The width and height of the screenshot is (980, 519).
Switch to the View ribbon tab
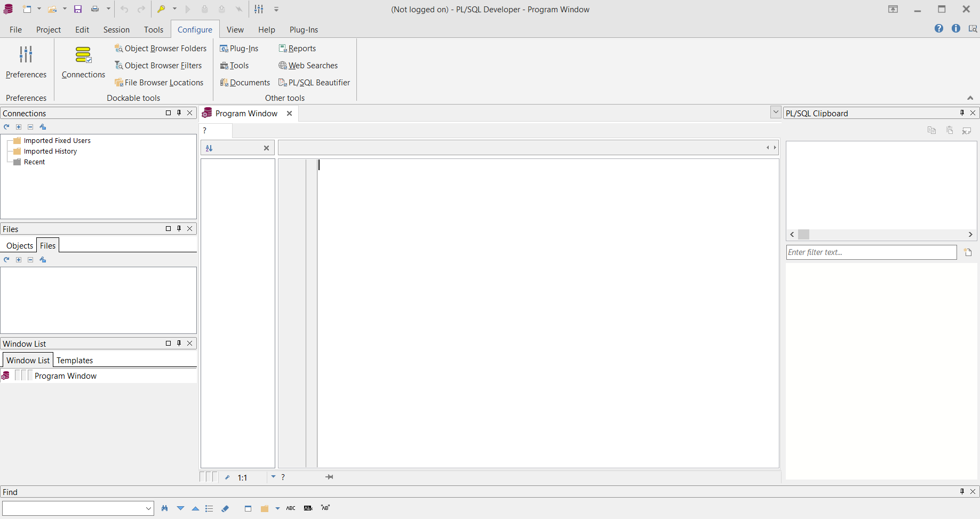235,30
